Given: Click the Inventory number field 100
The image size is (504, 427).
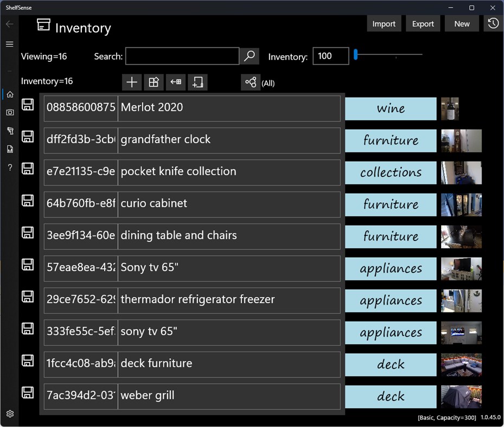Looking at the screenshot, I should pyautogui.click(x=331, y=56).
